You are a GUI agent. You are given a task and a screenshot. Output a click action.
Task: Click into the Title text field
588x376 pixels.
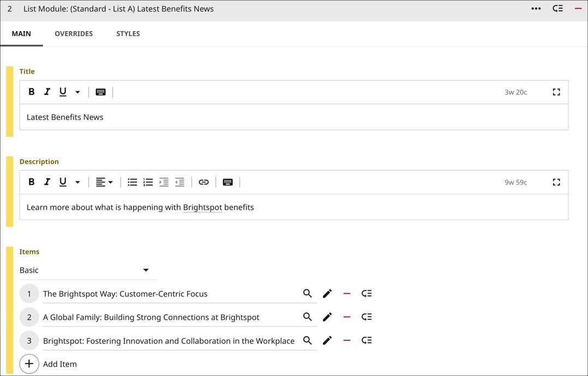click(294, 117)
